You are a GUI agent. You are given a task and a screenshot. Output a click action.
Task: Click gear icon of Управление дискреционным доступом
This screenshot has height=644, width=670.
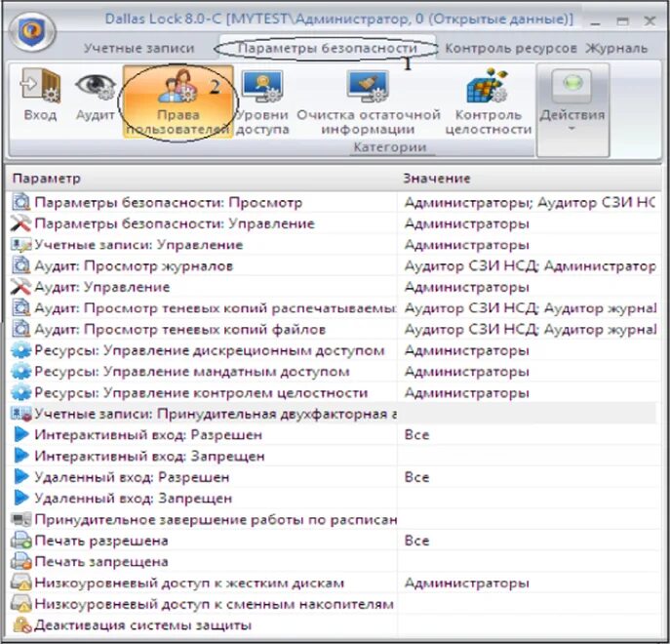[20, 350]
